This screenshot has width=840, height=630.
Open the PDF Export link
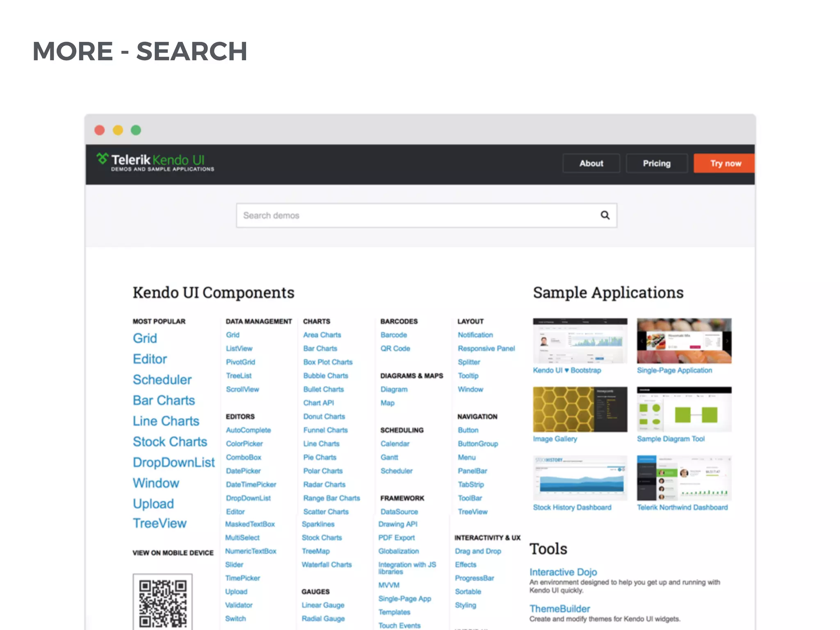396,537
